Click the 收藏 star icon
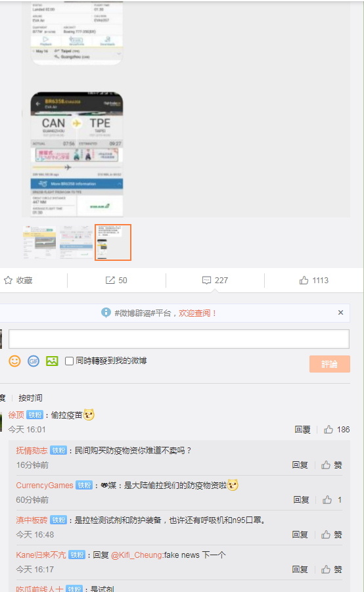The image size is (364, 592). tap(8, 280)
